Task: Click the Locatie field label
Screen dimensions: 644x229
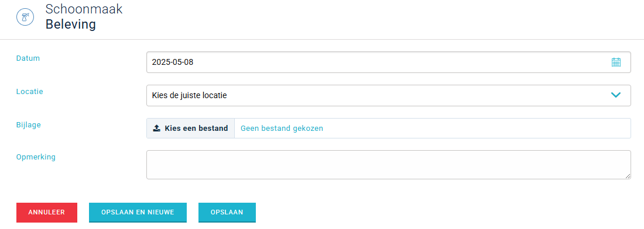Action: [x=30, y=91]
